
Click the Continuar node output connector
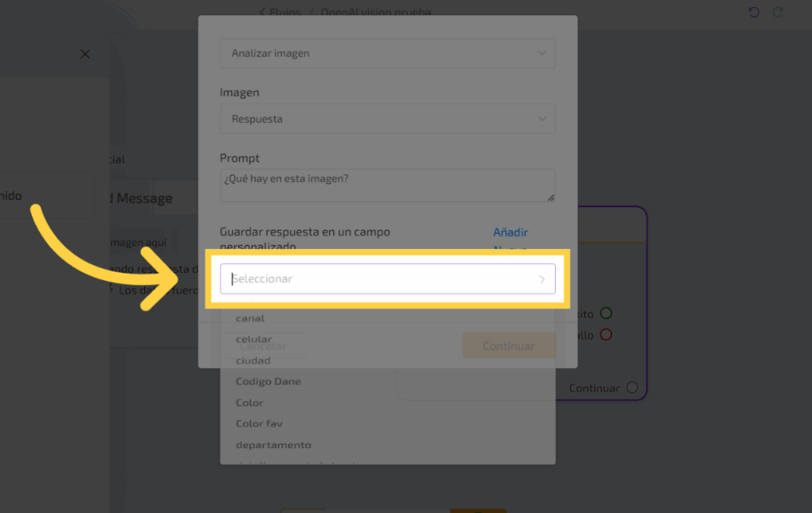[x=632, y=388]
